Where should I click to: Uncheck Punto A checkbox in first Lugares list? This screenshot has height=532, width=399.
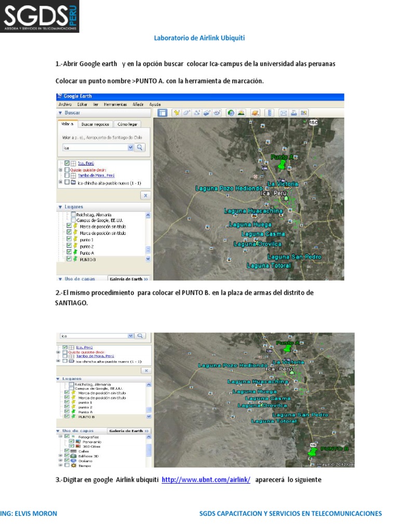point(69,252)
